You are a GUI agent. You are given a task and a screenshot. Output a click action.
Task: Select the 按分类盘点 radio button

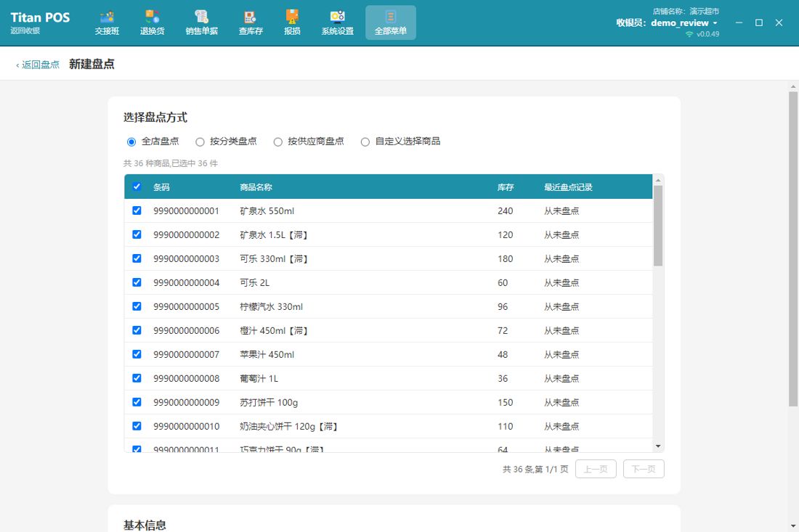[200, 142]
